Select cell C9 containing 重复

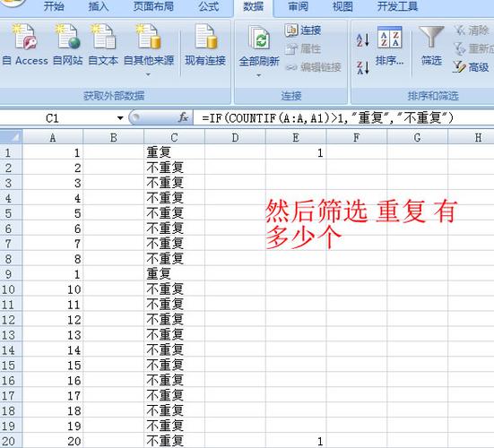coord(174,274)
